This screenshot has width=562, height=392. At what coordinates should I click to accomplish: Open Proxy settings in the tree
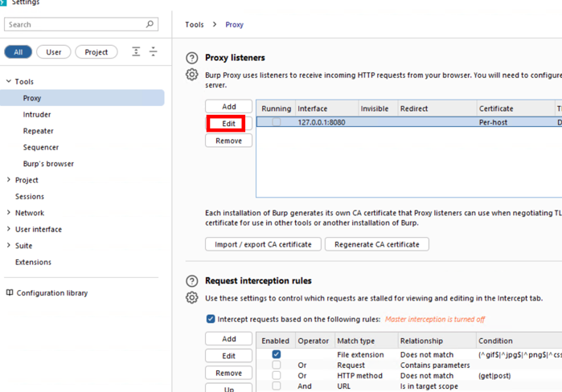point(82,98)
